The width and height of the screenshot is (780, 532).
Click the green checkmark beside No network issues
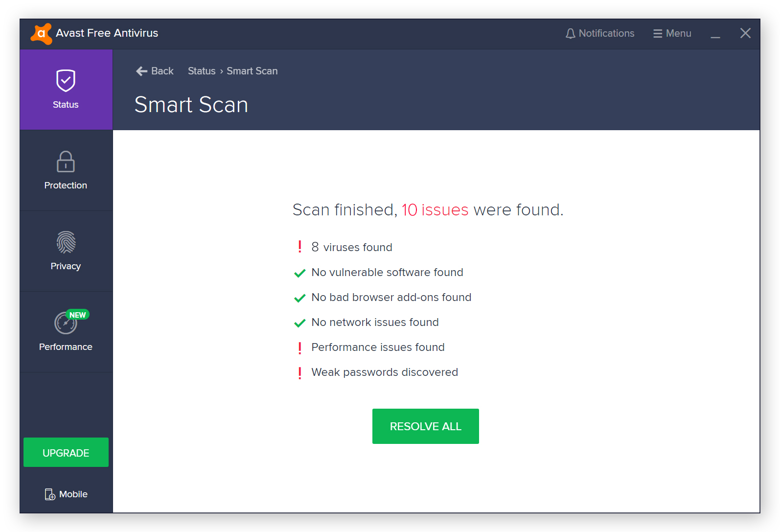[299, 323]
